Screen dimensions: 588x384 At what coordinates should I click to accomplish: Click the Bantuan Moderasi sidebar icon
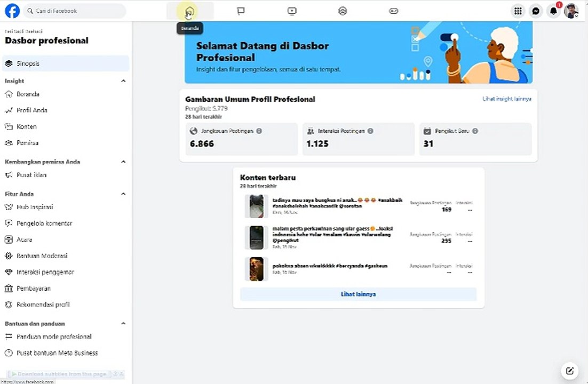pos(9,256)
